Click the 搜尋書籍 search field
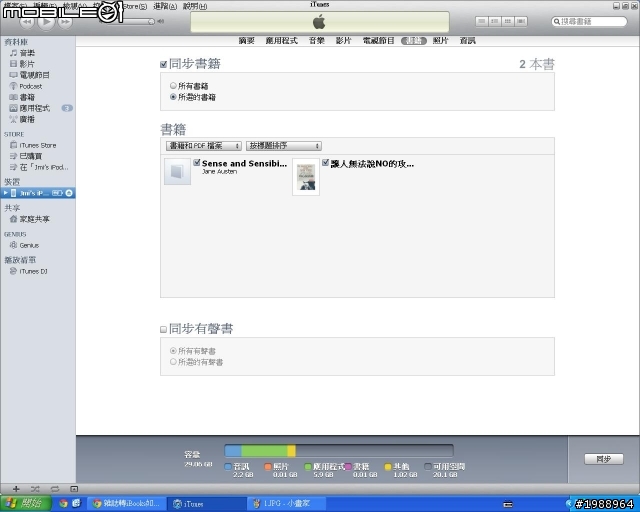Viewport: 640px width, 512px height. pos(589,21)
